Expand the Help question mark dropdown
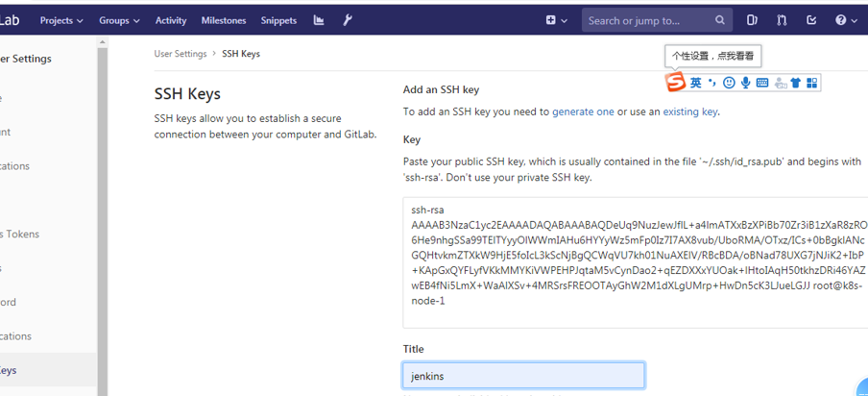The height and width of the screenshot is (396, 868). [845, 20]
